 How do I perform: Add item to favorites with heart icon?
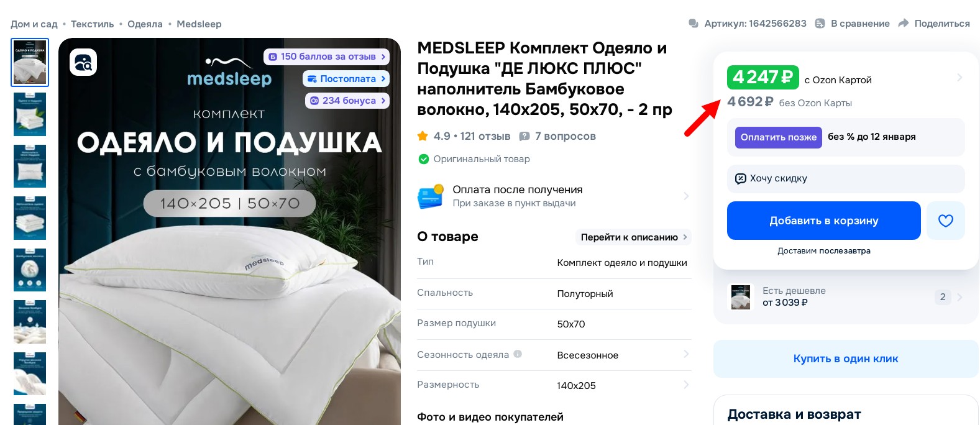pos(945,221)
